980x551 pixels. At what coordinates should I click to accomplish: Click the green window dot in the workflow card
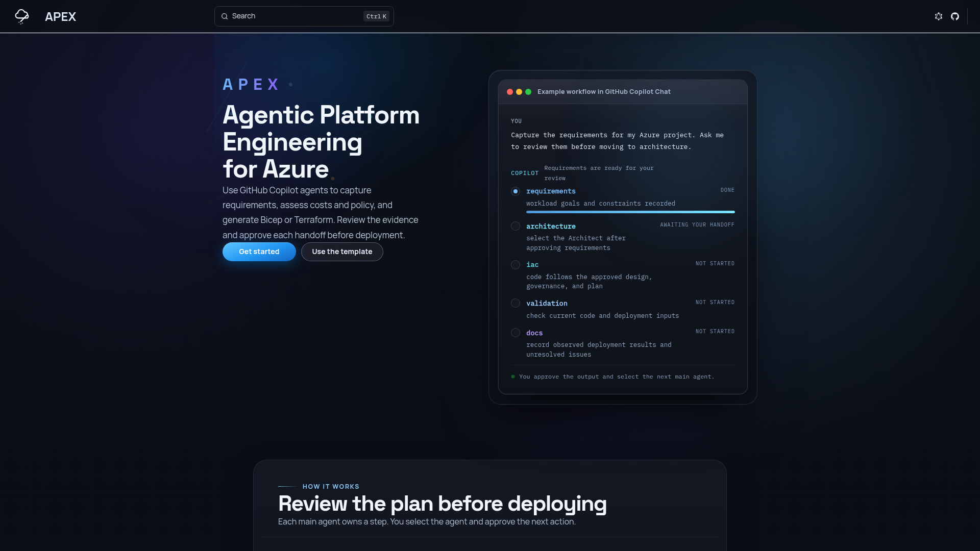click(x=528, y=92)
